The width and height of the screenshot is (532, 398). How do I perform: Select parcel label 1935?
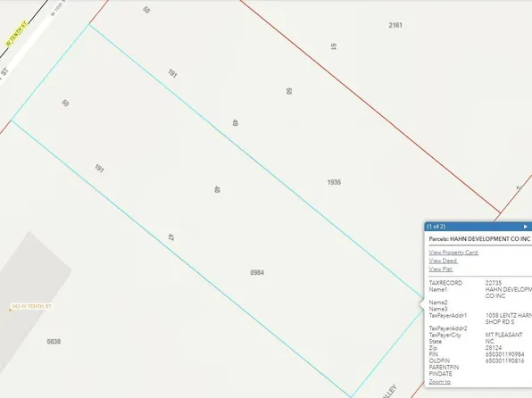pyautogui.click(x=334, y=182)
